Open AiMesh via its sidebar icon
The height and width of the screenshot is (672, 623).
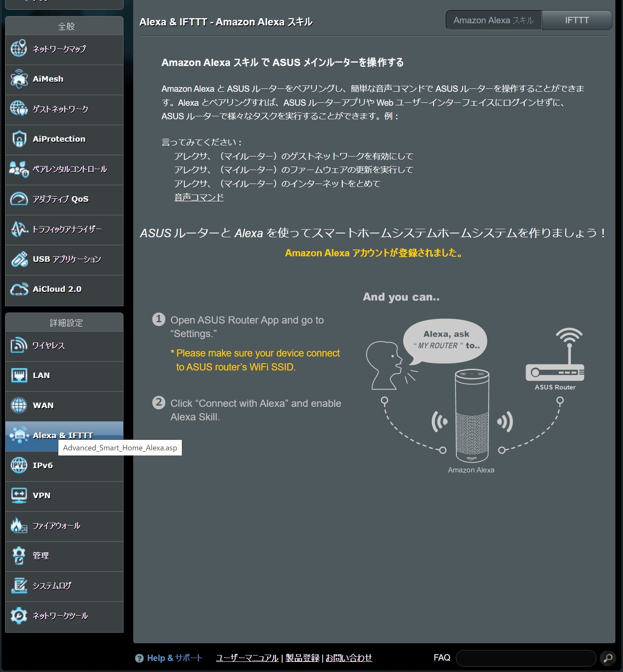click(19, 79)
